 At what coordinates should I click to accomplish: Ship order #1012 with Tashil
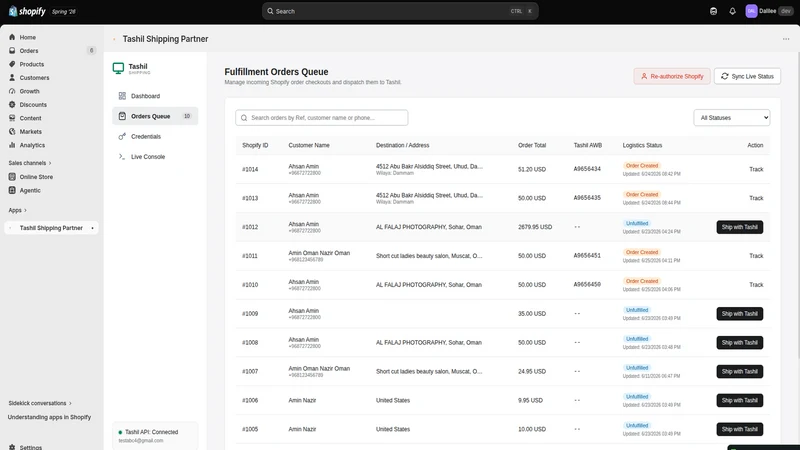[740, 227]
